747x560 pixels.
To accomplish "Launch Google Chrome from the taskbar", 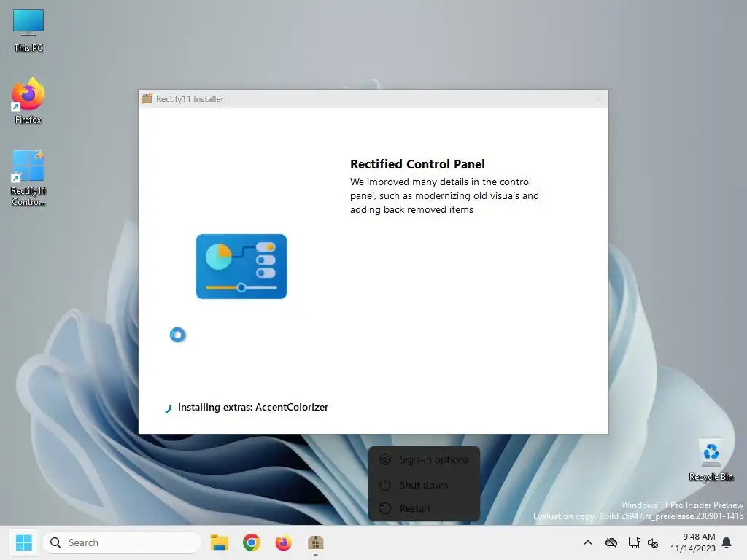I will pos(252,542).
